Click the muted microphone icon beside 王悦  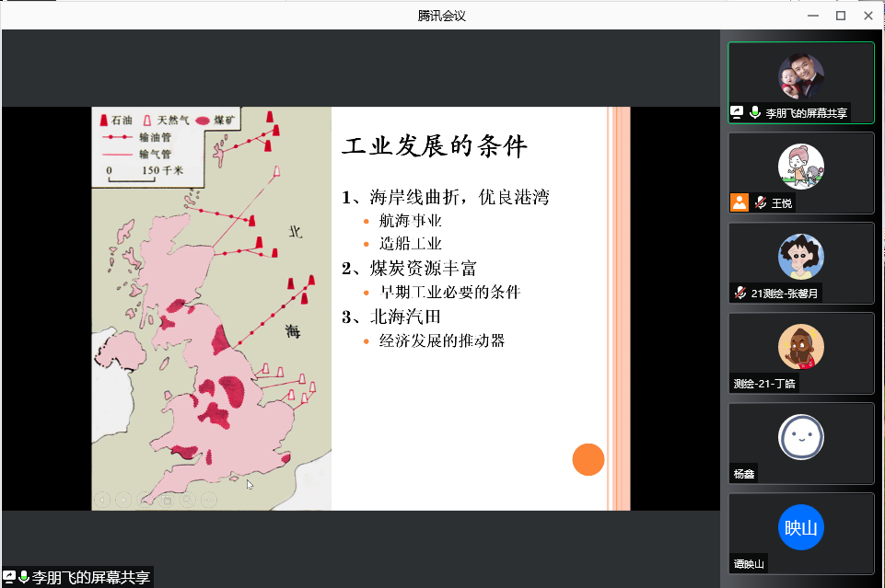pos(761,202)
